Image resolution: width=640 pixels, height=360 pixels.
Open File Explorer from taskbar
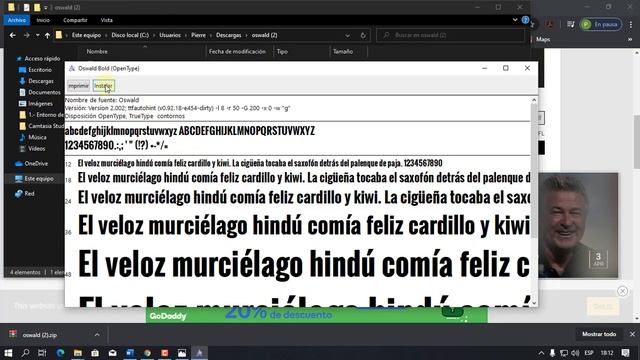click(78, 353)
